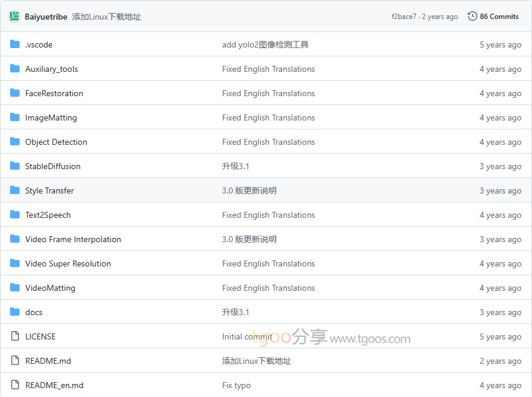Click the .vscode folder icon

[15, 45]
